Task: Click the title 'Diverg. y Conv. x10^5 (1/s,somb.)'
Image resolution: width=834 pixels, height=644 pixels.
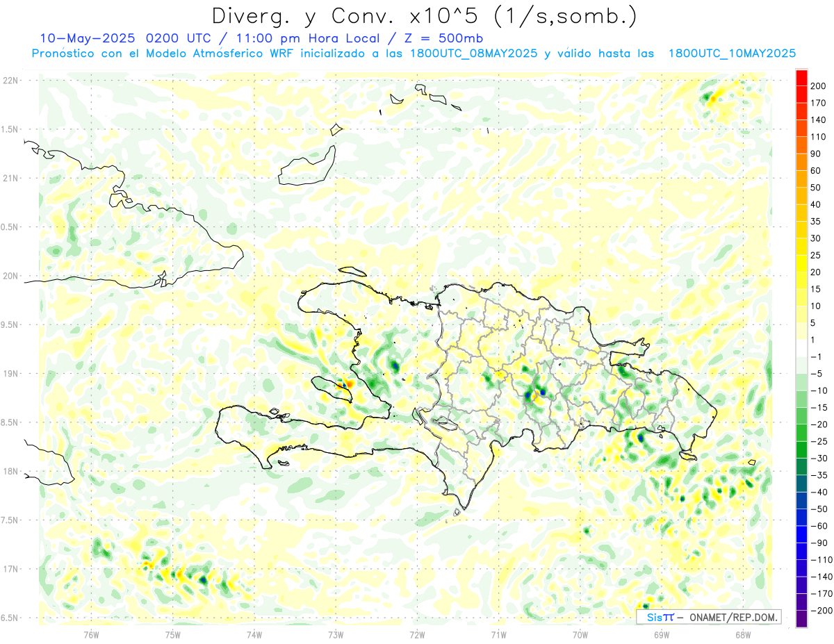Action: 424,16
